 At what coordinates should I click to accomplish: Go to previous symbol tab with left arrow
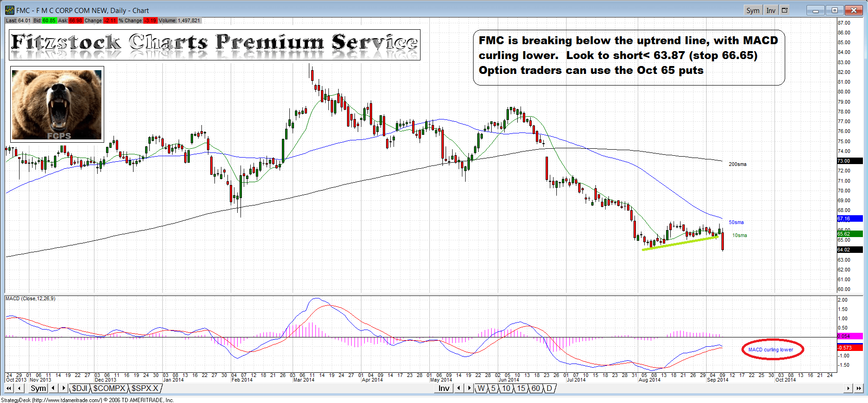click(53, 388)
